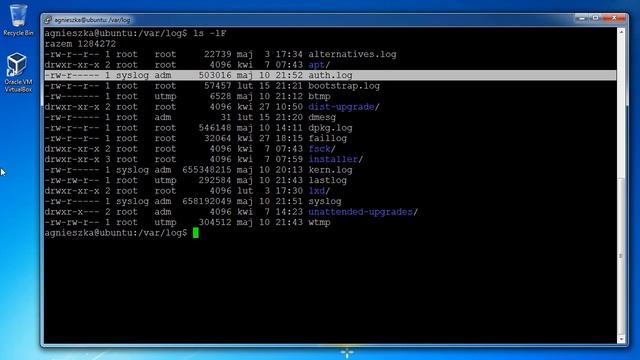
Task: Minimize the terminal window
Action: [x=582, y=18]
